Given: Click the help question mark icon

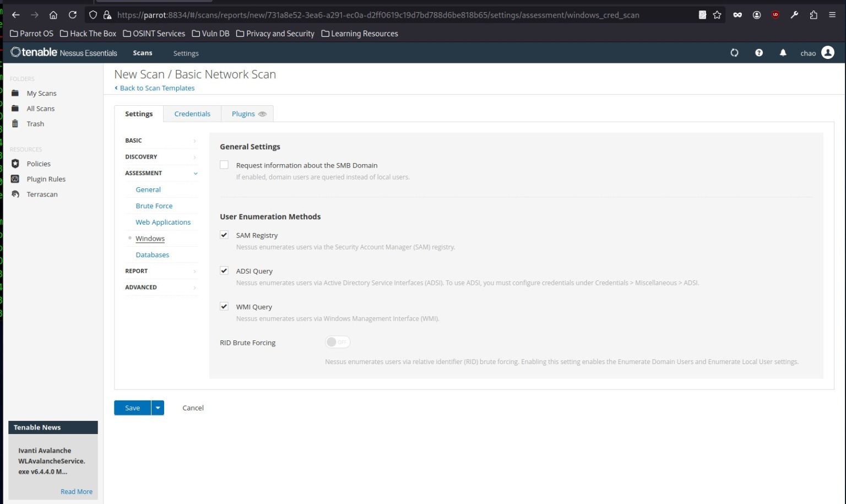Looking at the screenshot, I should tap(759, 53).
